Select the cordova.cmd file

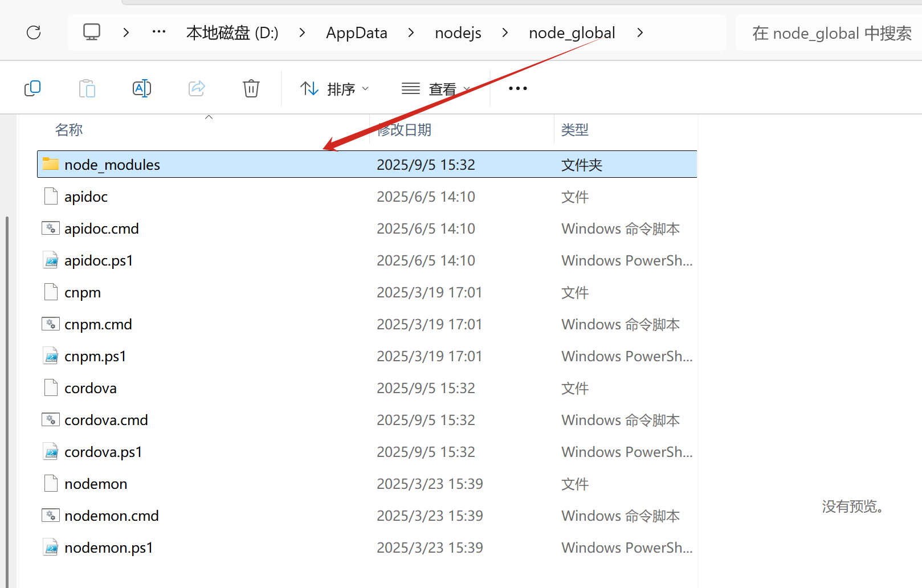coord(106,420)
